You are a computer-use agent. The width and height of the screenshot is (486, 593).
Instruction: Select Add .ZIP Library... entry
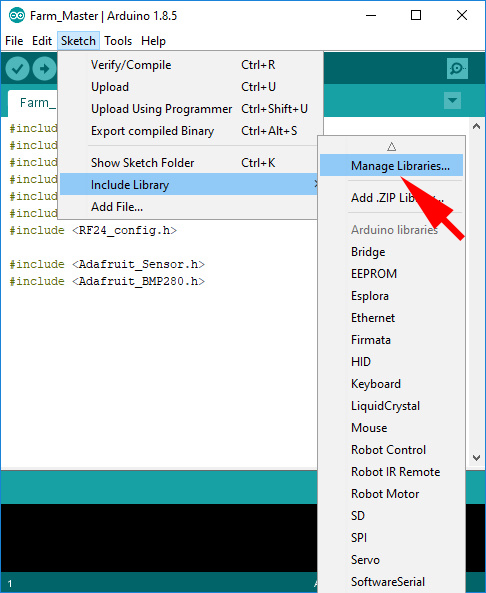click(391, 198)
